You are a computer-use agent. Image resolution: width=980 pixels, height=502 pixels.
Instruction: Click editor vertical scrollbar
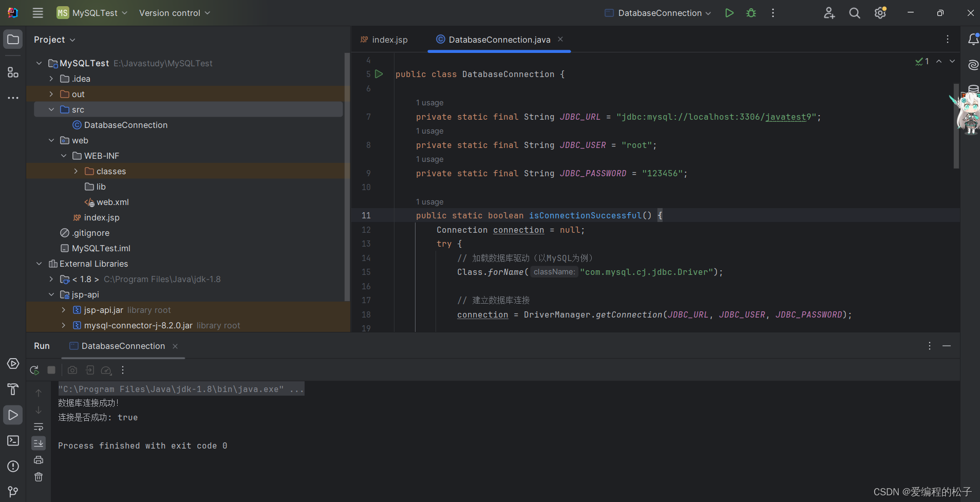pos(956,126)
